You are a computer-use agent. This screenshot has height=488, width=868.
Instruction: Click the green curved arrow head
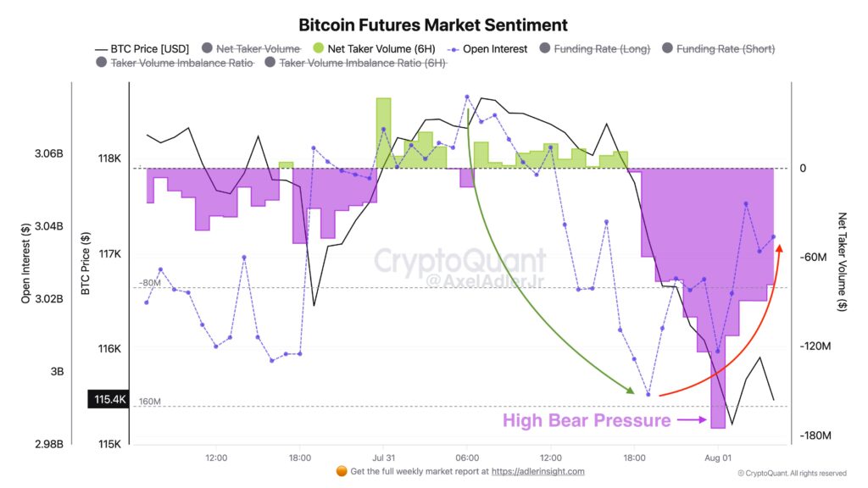(x=630, y=390)
